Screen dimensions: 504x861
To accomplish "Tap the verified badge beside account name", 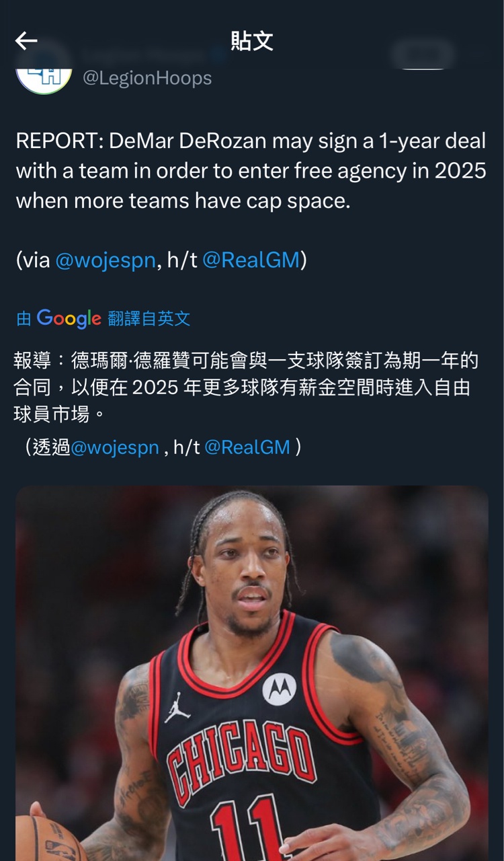I will tap(216, 55).
